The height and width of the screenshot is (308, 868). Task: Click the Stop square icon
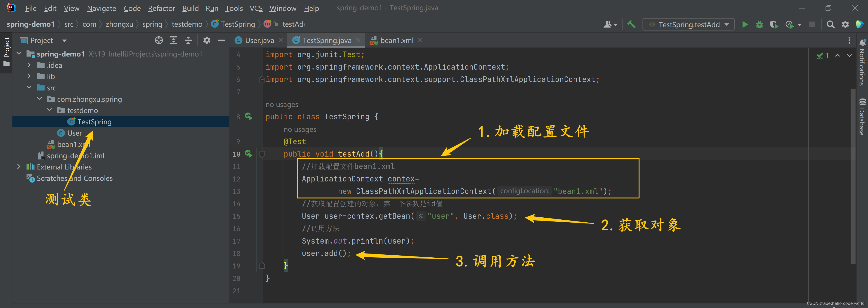(x=812, y=25)
